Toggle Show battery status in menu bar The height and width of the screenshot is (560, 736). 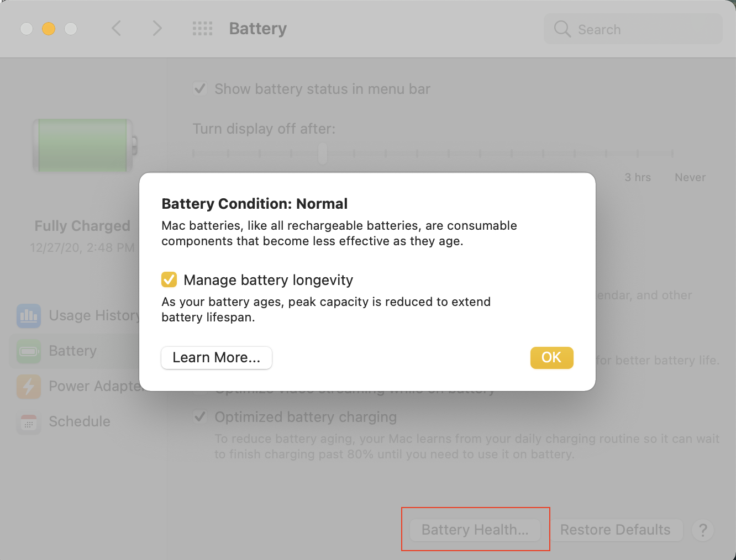(200, 89)
